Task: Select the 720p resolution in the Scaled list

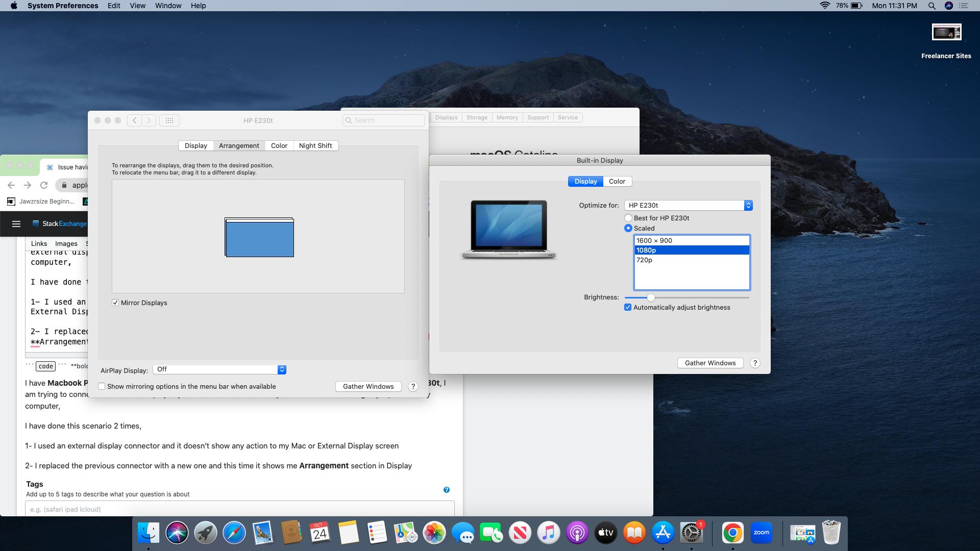Action: click(x=644, y=260)
